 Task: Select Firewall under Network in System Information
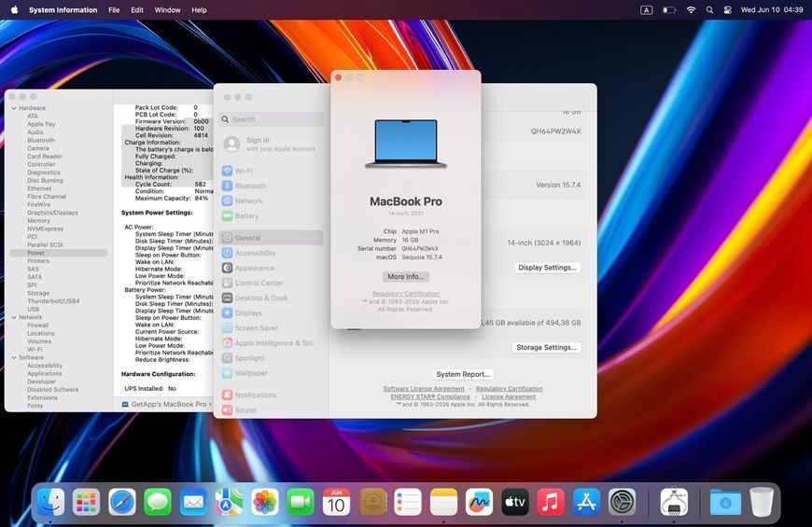click(38, 326)
